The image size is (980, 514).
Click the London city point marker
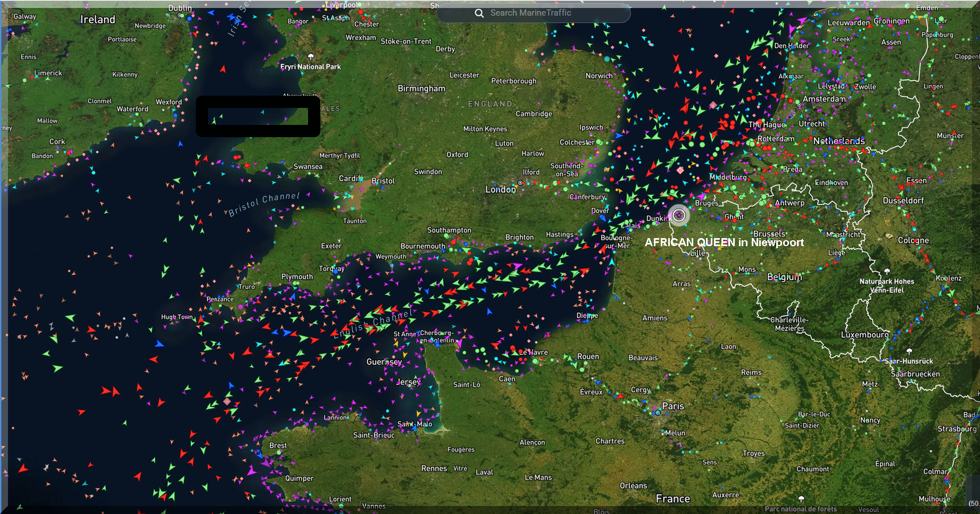pyautogui.click(x=520, y=183)
